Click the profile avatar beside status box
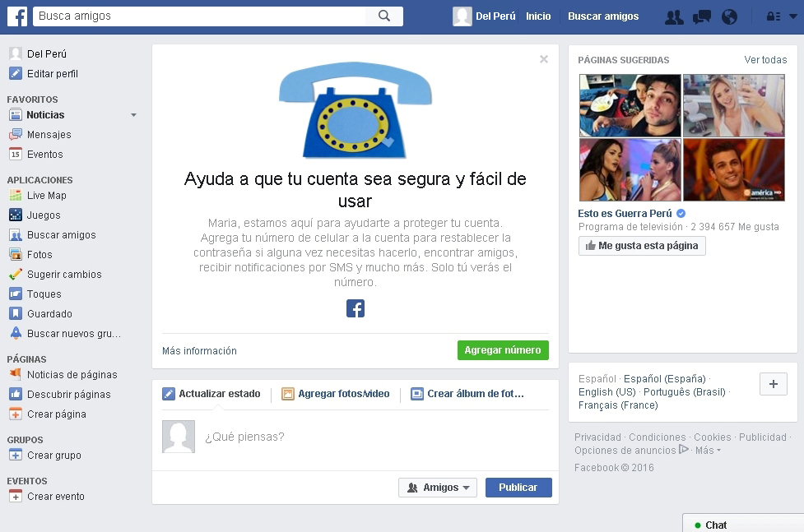804x532 pixels. coord(179,437)
